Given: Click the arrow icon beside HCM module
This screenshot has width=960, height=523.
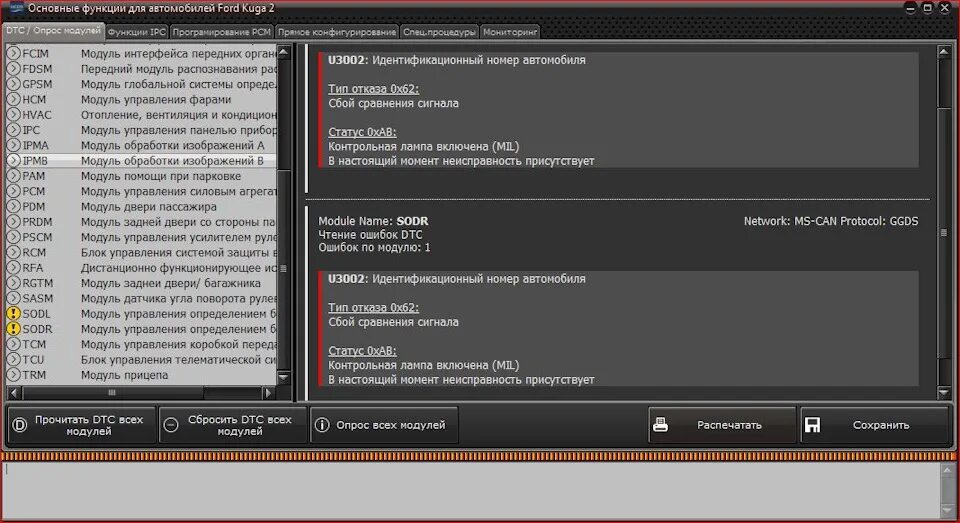Looking at the screenshot, I should 13,100.
